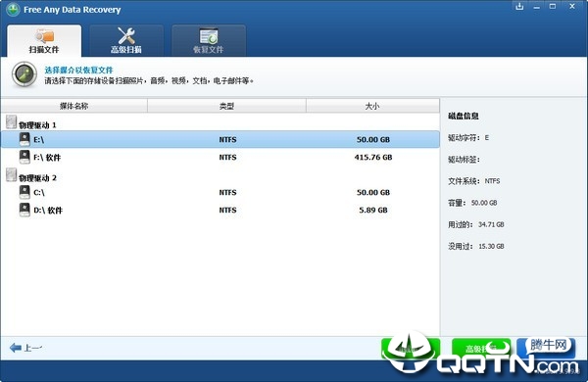Click the drive icon for C:\
Image resolution: width=588 pixels, height=382 pixels.
(x=24, y=192)
